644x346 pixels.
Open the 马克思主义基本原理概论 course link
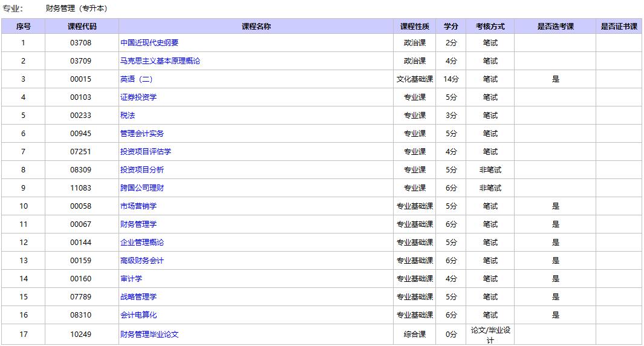pos(160,61)
